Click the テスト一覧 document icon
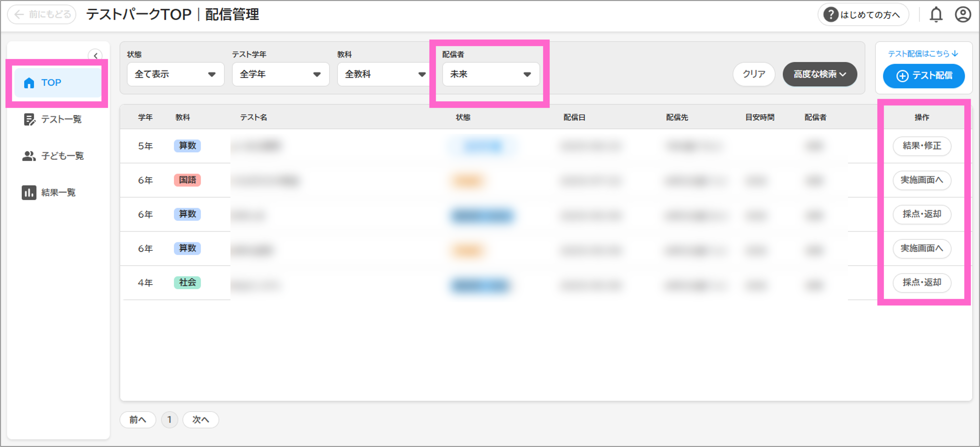Screen dimensions: 980x447 pyautogui.click(x=29, y=119)
